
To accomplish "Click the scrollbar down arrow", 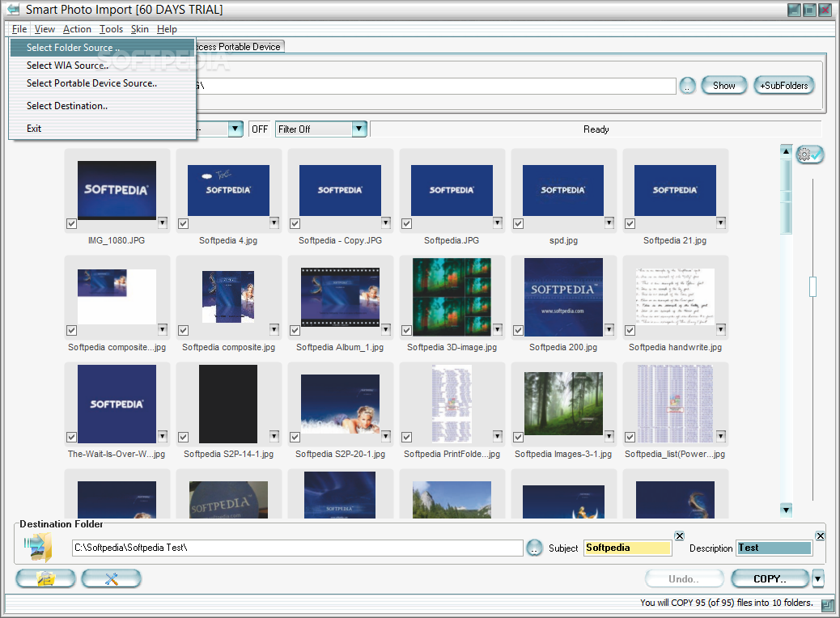I will pos(786,510).
